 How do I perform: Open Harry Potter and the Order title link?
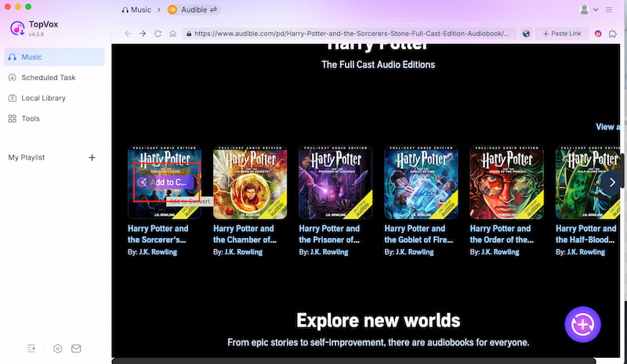[502, 234]
